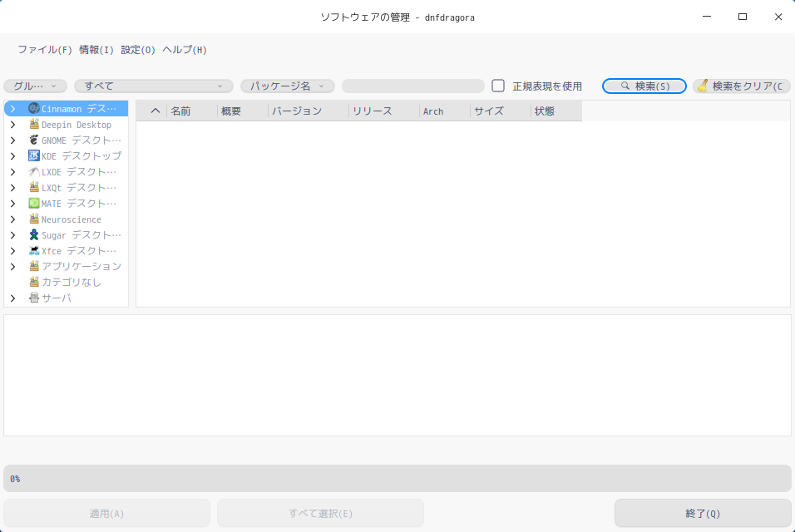Expand the Neuroscience tree node
The height and width of the screenshot is (532, 795).
(13, 219)
